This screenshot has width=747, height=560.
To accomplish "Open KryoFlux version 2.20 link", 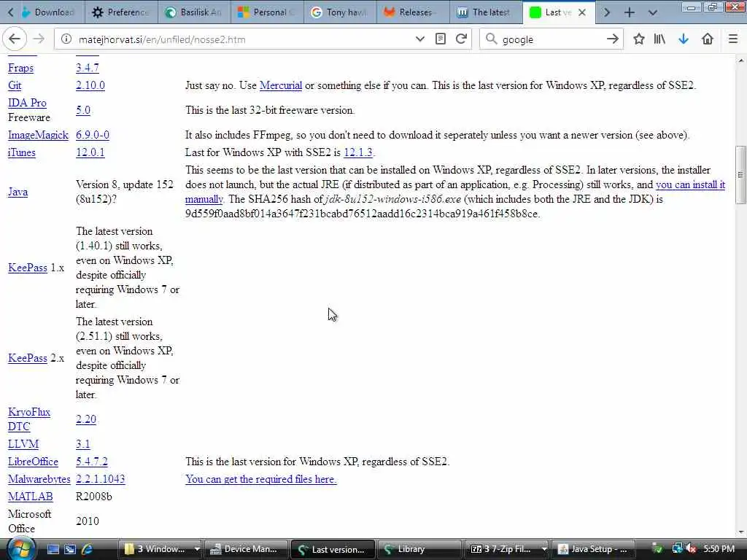I will (86, 419).
